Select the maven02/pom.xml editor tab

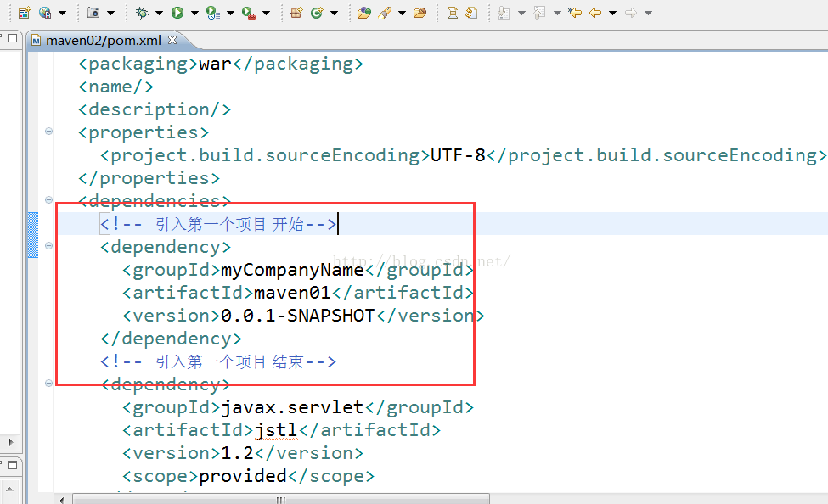point(104,41)
